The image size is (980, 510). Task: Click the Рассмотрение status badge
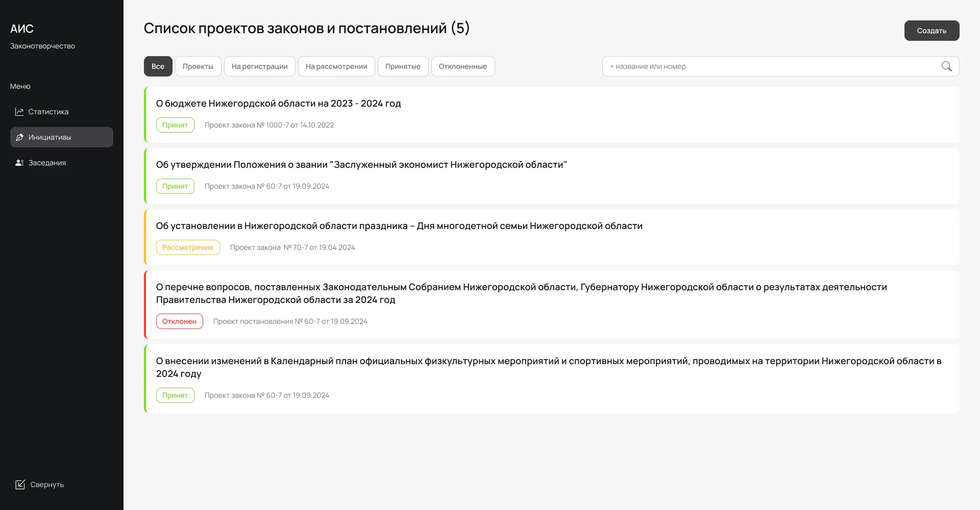[x=188, y=247]
